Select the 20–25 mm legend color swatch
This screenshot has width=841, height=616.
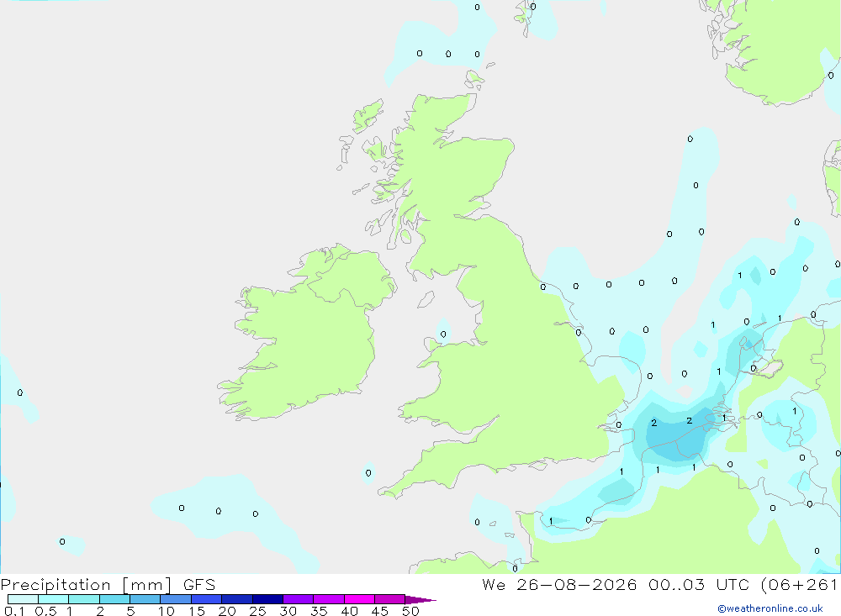pyautogui.click(x=237, y=599)
